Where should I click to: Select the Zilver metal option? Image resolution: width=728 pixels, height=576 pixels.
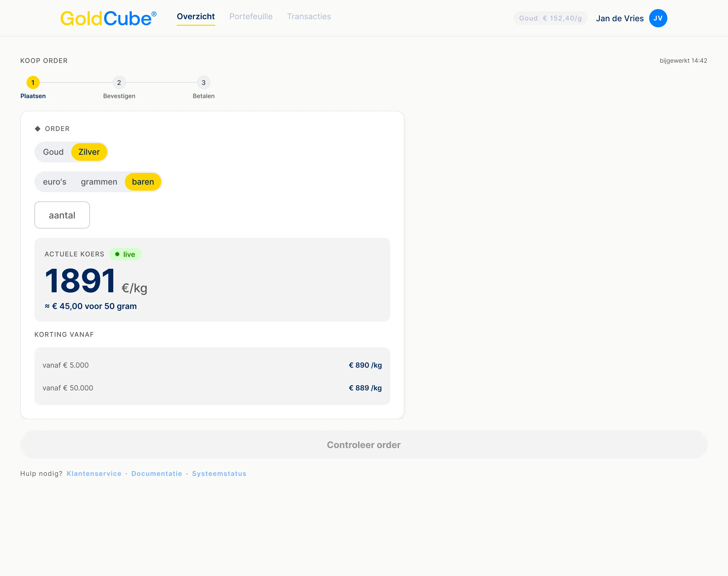[89, 152]
